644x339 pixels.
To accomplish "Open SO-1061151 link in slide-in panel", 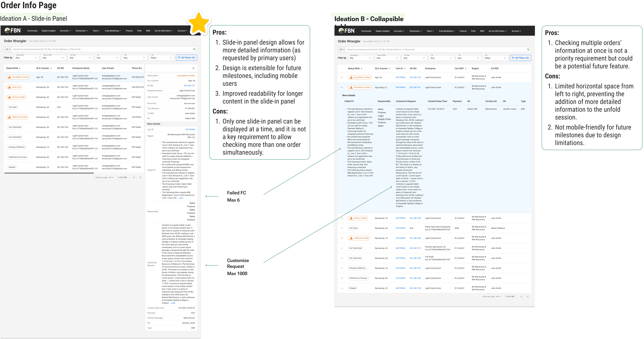I will coord(189,86).
